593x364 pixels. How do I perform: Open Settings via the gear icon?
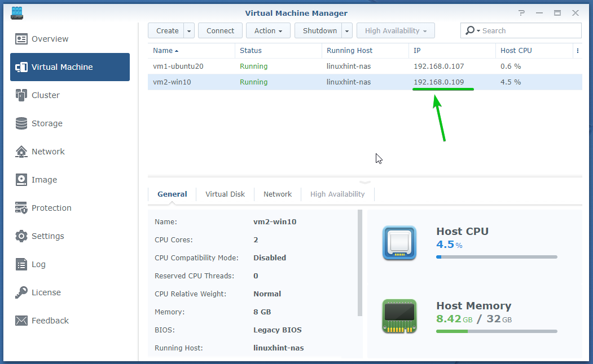(x=21, y=236)
